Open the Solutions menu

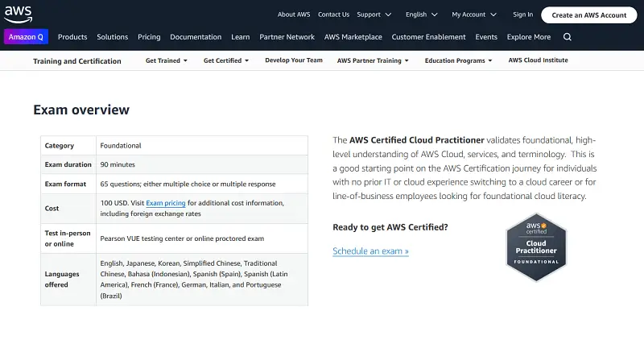click(x=113, y=37)
